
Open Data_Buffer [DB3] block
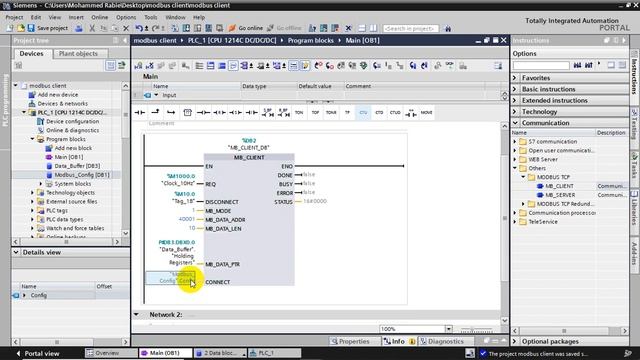77,166
